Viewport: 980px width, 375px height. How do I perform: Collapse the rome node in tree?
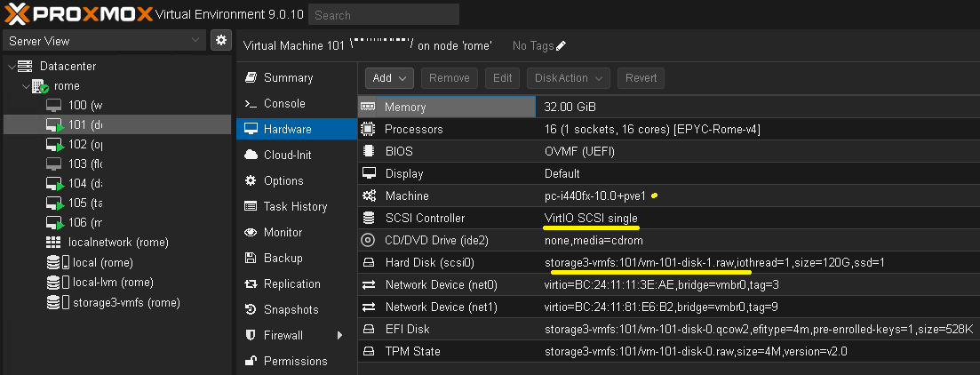[26, 86]
